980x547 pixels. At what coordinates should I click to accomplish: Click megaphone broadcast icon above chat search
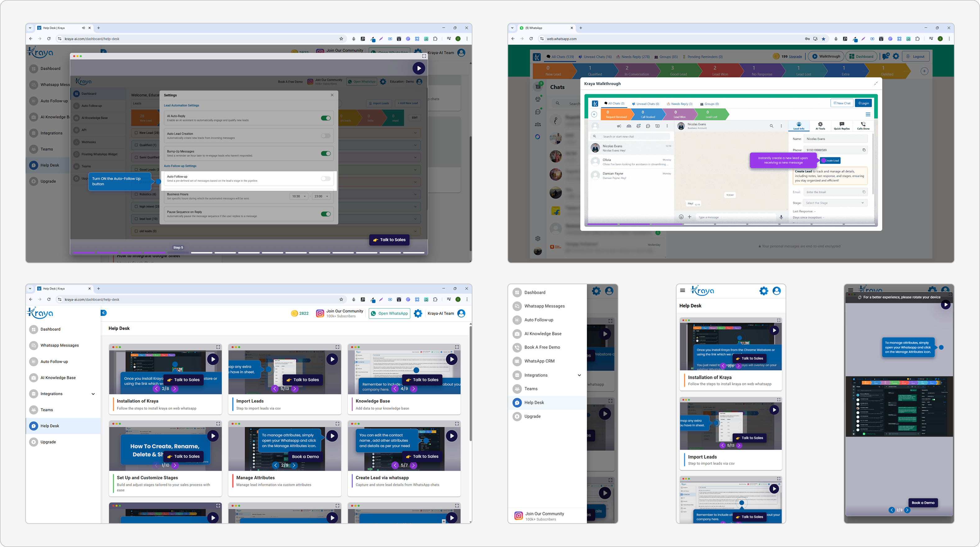[x=619, y=126]
